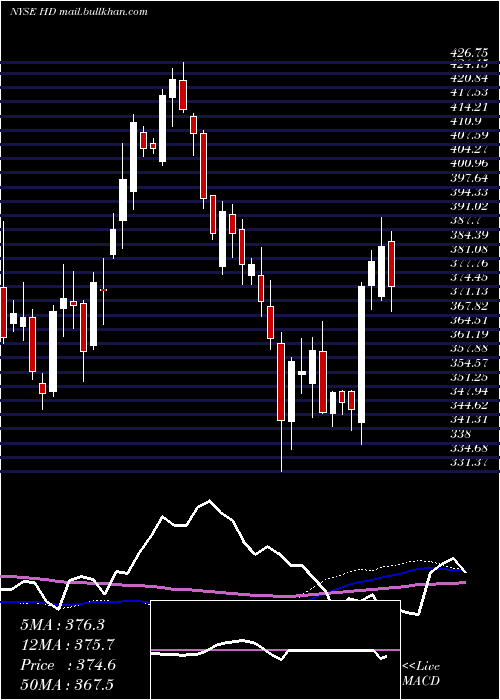Select the 384.39 price axis label

point(469,235)
